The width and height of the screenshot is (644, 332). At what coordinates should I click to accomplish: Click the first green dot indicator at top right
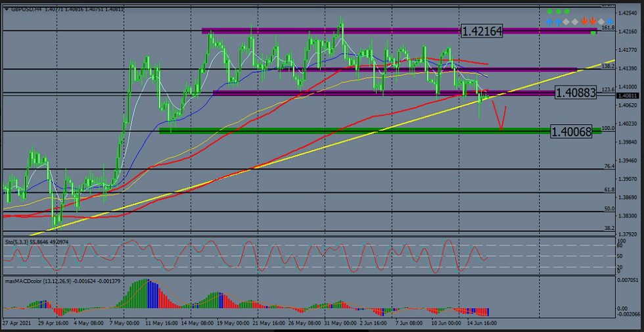pos(549,12)
